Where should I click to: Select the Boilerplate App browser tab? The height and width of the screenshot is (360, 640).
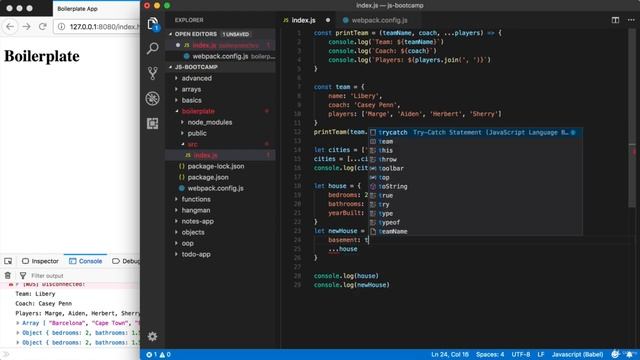tap(96, 9)
